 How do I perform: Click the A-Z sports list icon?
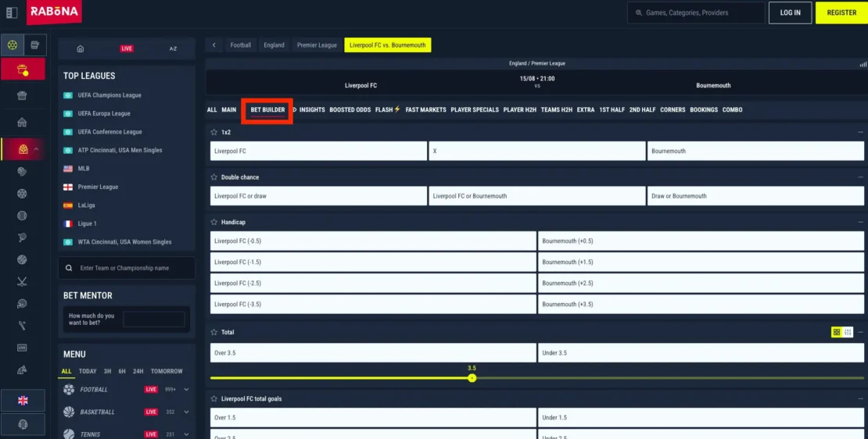pyautogui.click(x=173, y=48)
